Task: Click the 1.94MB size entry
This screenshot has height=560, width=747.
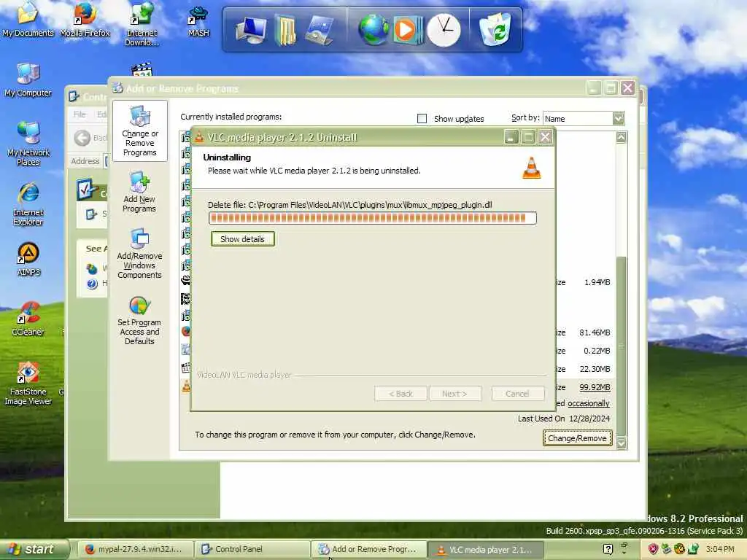Action: point(597,282)
